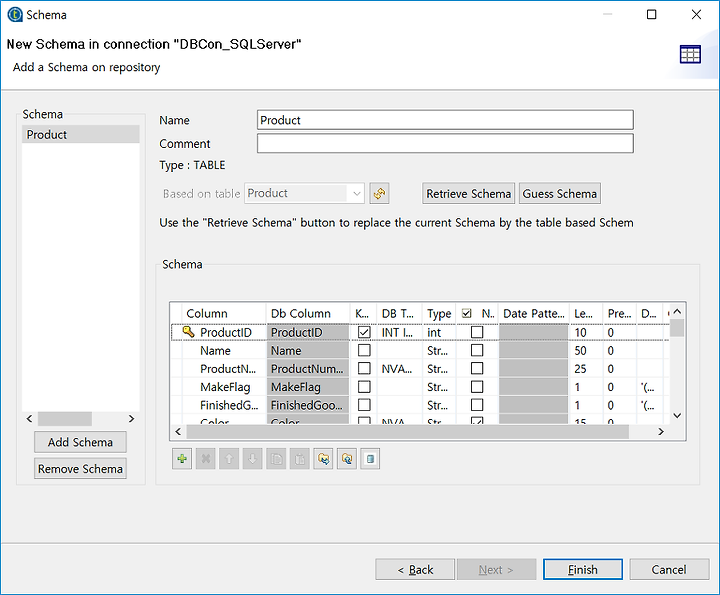Click into the Comment input field
The width and height of the screenshot is (720, 595).
coord(445,143)
